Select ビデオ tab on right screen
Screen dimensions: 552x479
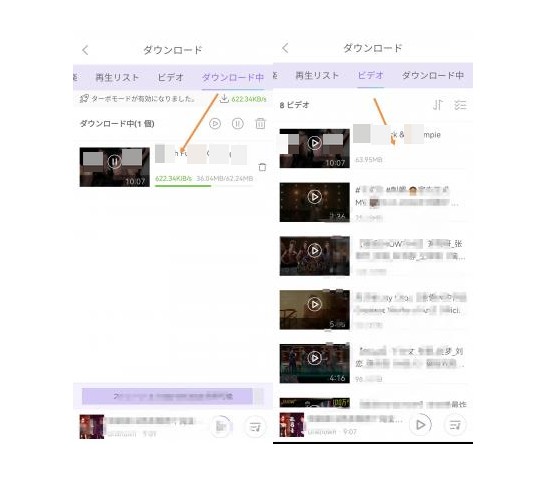pos(370,75)
